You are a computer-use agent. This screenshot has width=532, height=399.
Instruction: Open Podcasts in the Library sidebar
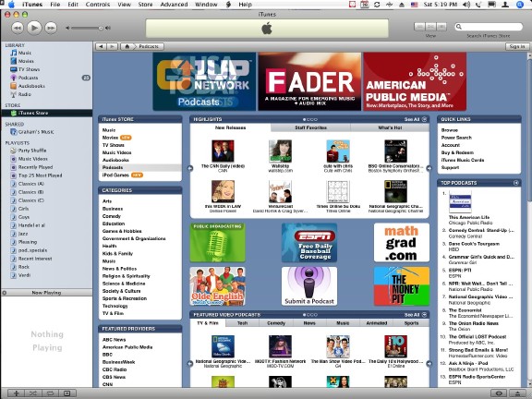[x=28, y=78]
